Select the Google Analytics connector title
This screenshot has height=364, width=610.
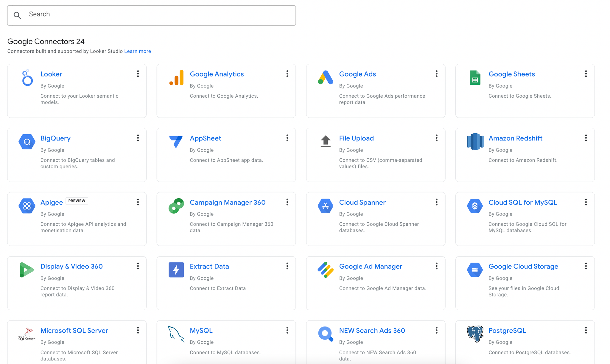click(x=217, y=74)
